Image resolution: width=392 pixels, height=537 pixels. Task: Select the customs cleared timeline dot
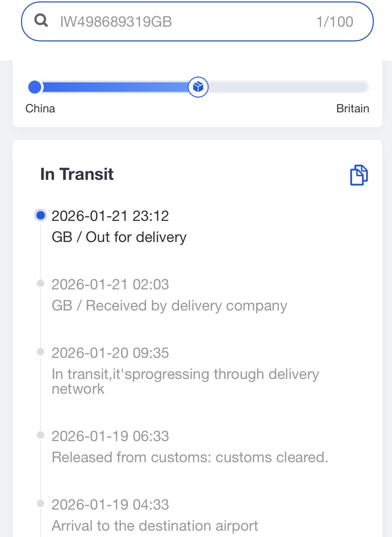pyautogui.click(x=41, y=435)
